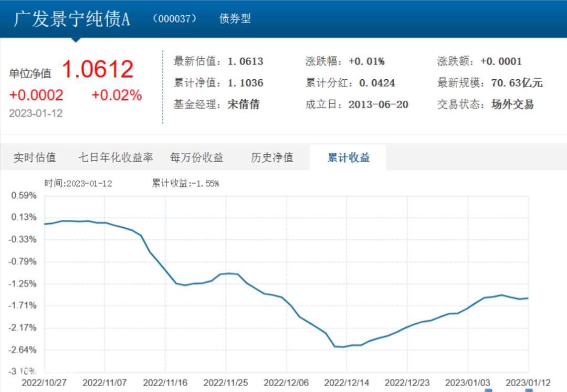Select the 0.13% y-axis label
The height and width of the screenshot is (392, 567).
click(24, 217)
